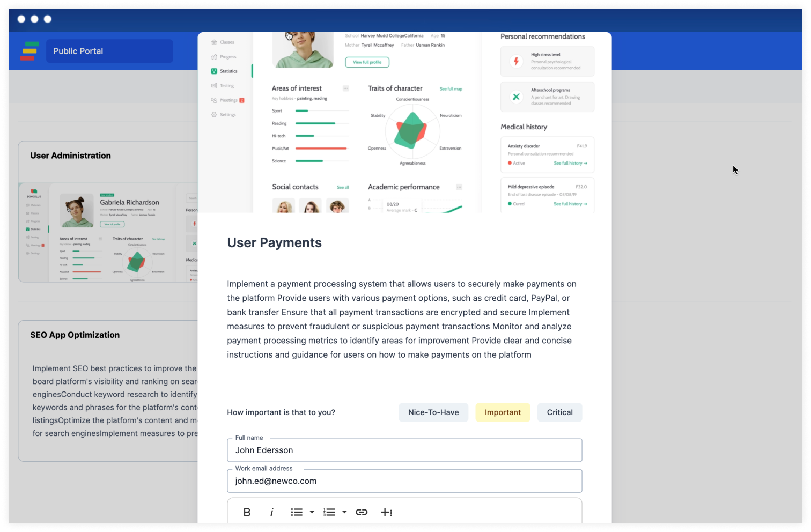Toggle italic formatting in the editor
Viewport: 811px width, 532px height.
pos(272,512)
